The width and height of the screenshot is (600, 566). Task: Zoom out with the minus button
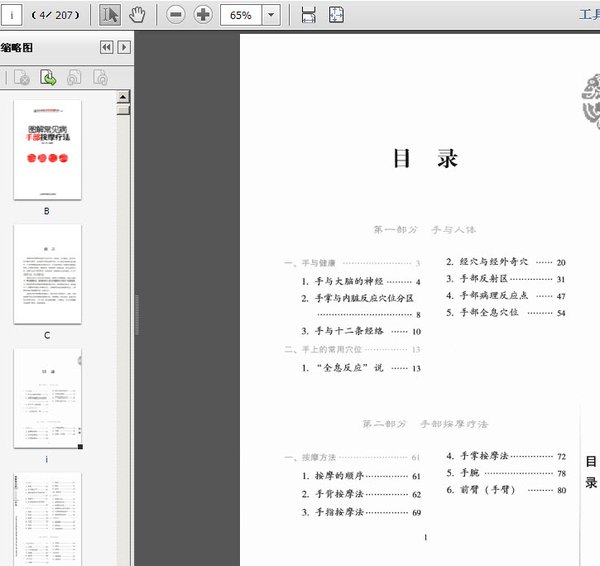[176, 15]
